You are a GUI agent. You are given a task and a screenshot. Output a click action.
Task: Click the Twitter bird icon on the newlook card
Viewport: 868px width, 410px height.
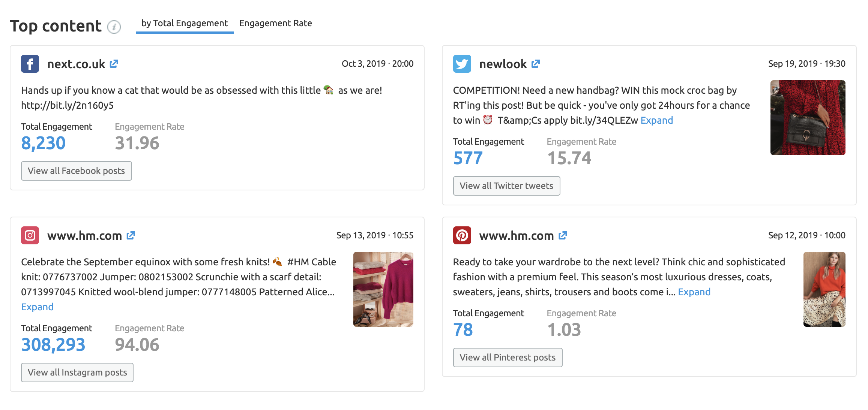tap(462, 64)
